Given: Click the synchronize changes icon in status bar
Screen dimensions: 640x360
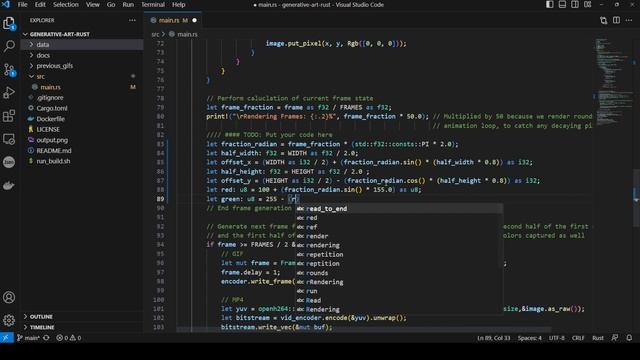Looking at the screenshot, I should tap(47, 338).
